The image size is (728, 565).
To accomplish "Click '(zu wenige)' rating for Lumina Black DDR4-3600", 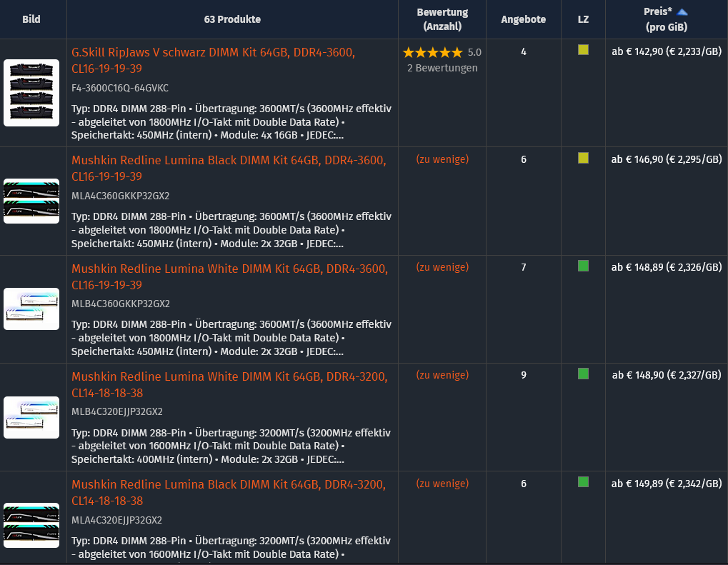I will pyautogui.click(x=442, y=159).
